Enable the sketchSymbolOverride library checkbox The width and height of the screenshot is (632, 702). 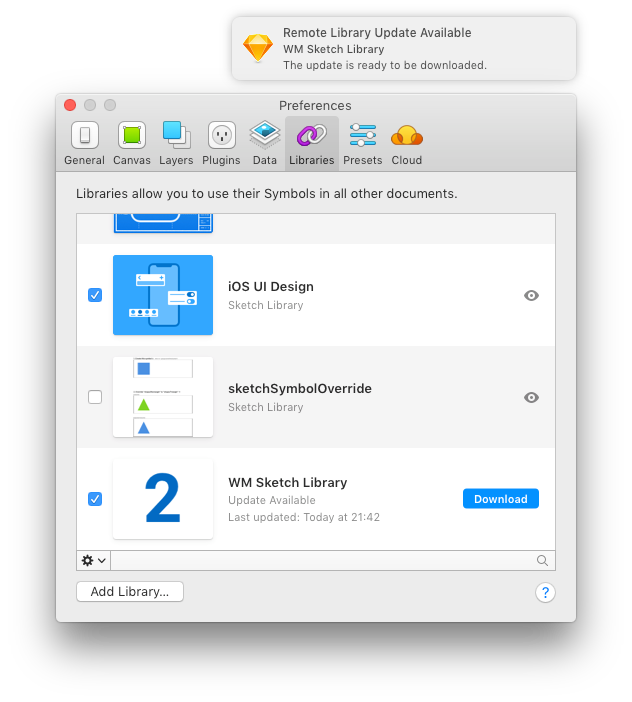(x=95, y=397)
